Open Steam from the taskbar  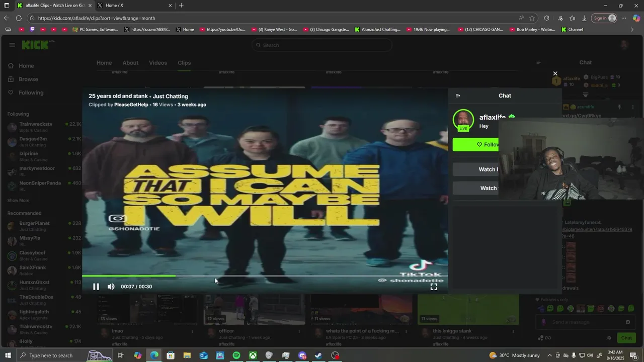tap(318, 355)
